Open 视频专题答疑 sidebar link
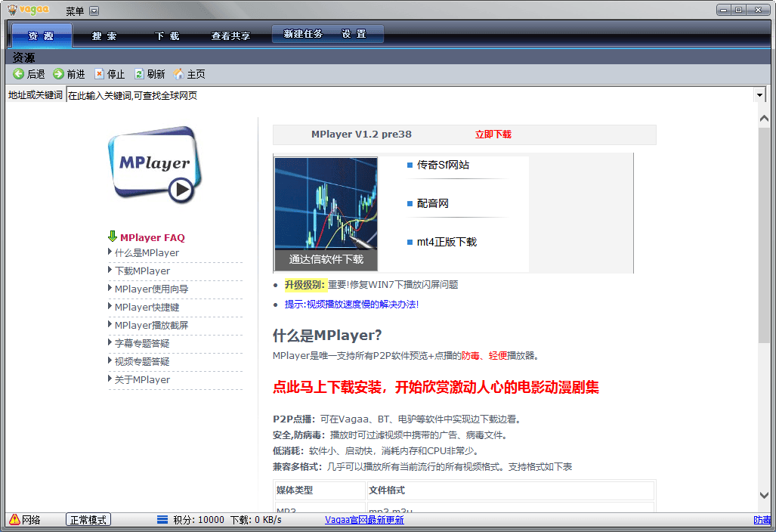This screenshot has height=532, width=776. 142,362
